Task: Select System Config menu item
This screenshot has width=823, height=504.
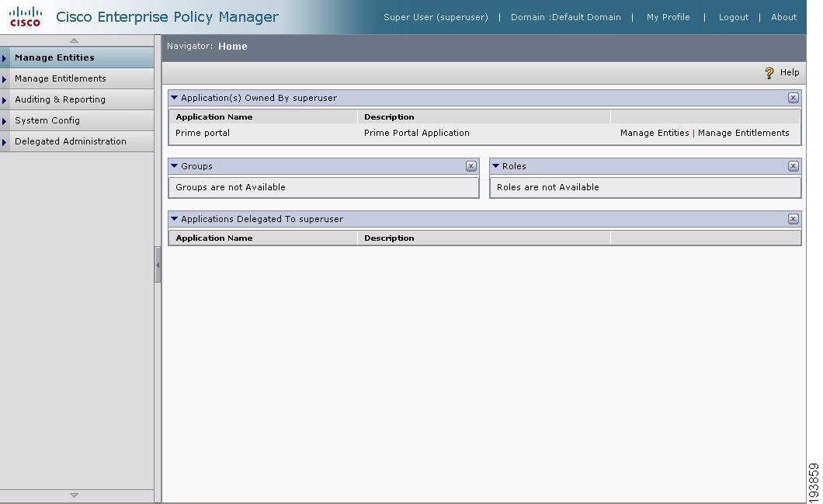Action: (x=77, y=120)
